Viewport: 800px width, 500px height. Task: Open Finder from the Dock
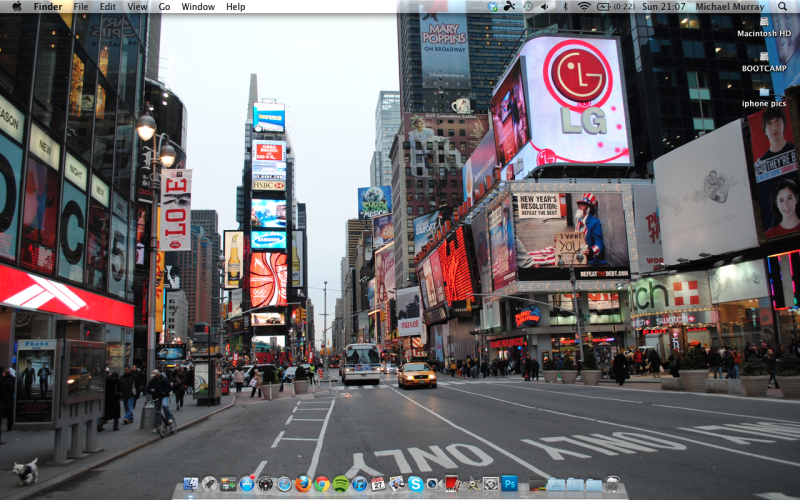coord(191,483)
